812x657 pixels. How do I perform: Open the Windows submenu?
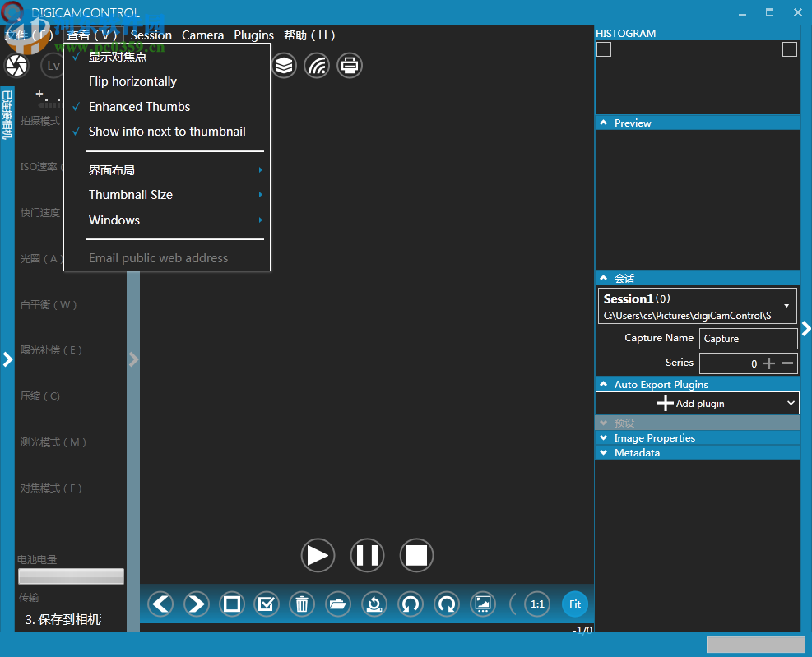point(114,220)
